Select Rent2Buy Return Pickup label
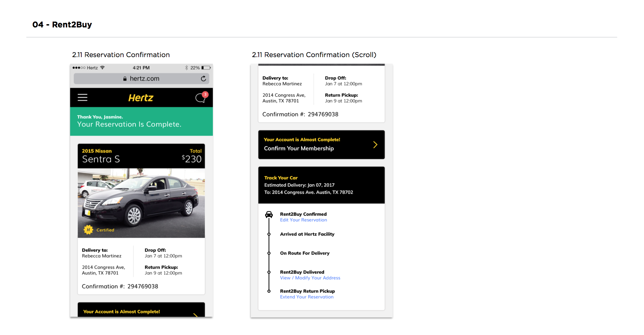The image size is (644, 335). (307, 291)
